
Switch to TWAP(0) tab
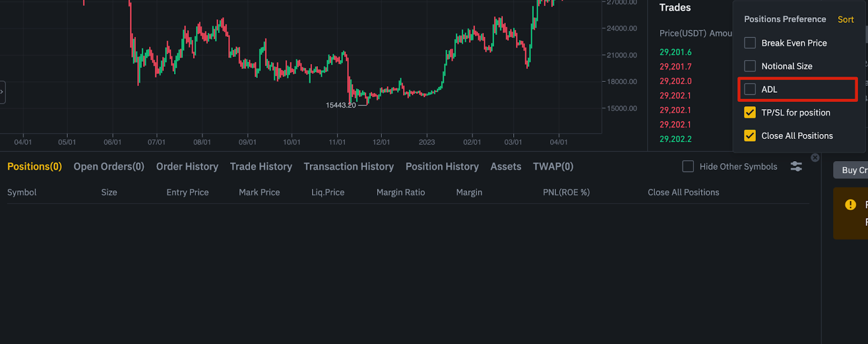553,167
